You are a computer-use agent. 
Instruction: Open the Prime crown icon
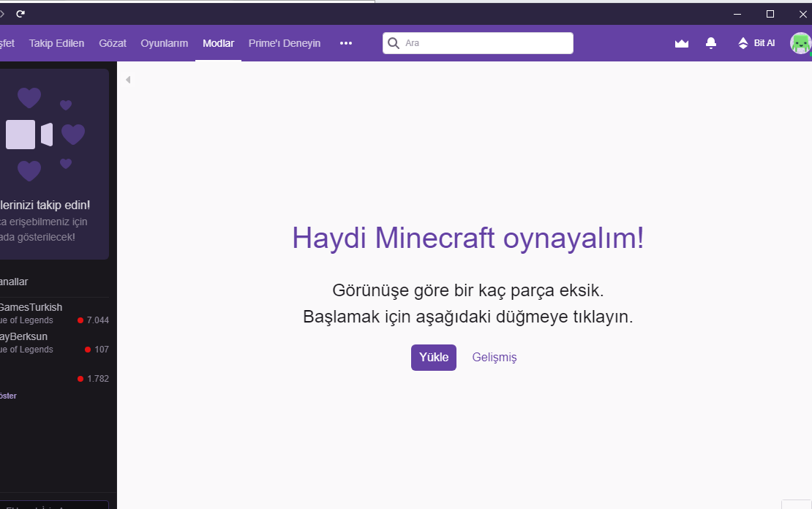tap(682, 43)
